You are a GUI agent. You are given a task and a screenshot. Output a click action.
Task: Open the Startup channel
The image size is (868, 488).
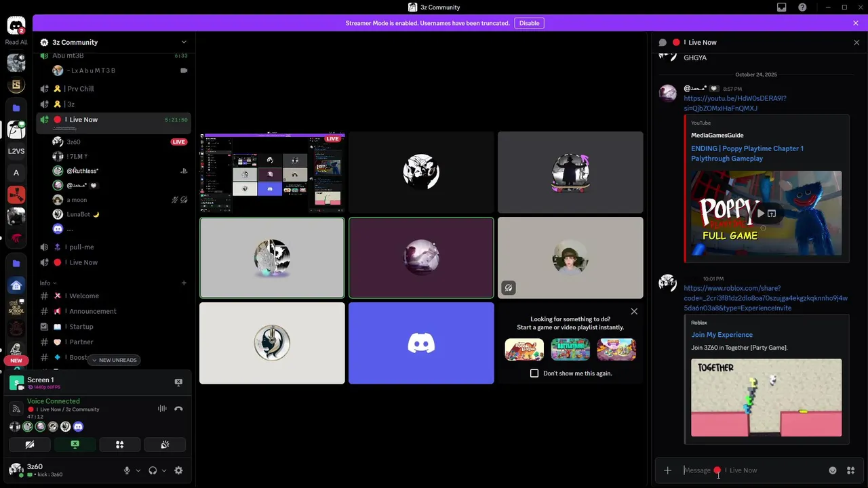click(x=113, y=327)
